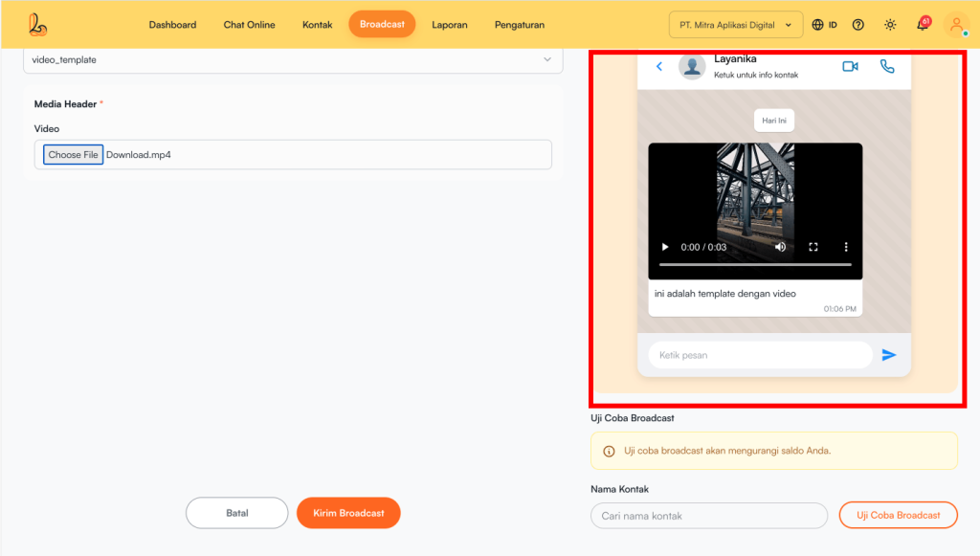Click the phone call icon in preview
Viewport: 980px width, 556px height.
pyautogui.click(x=887, y=67)
